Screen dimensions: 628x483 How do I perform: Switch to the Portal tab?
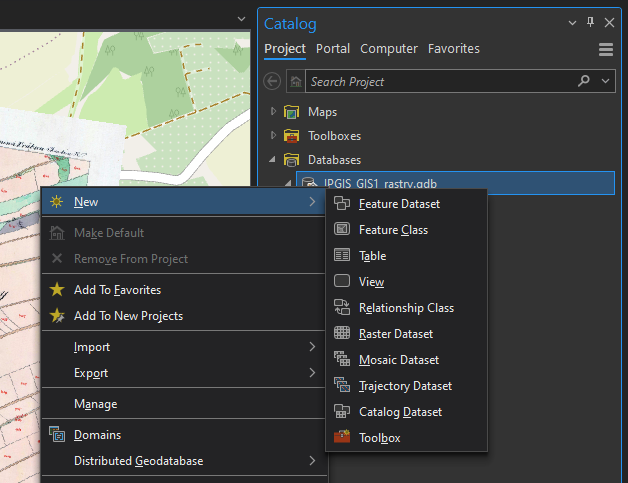(333, 48)
